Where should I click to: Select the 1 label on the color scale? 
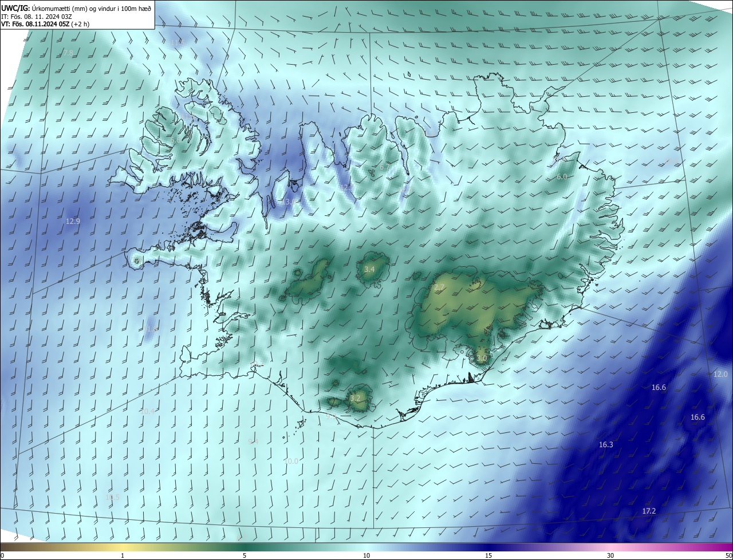pos(123,555)
